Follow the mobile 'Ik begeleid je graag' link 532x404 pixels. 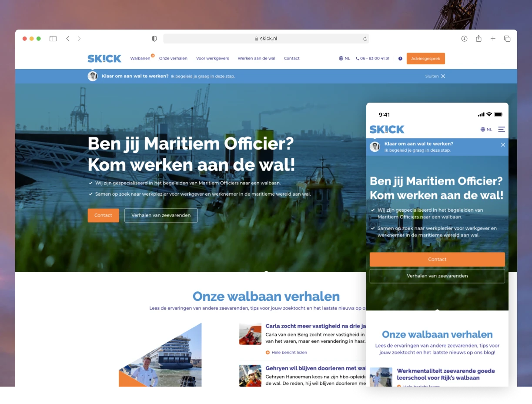tap(417, 150)
